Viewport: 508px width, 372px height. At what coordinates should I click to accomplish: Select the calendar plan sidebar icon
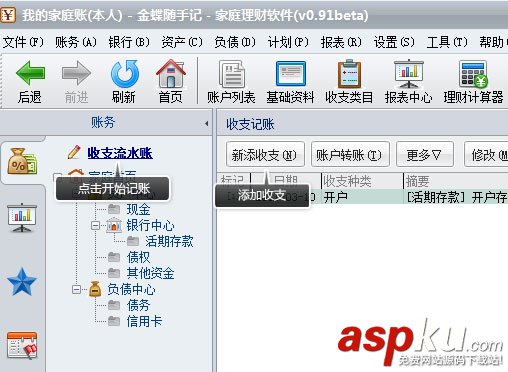[22, 345]
